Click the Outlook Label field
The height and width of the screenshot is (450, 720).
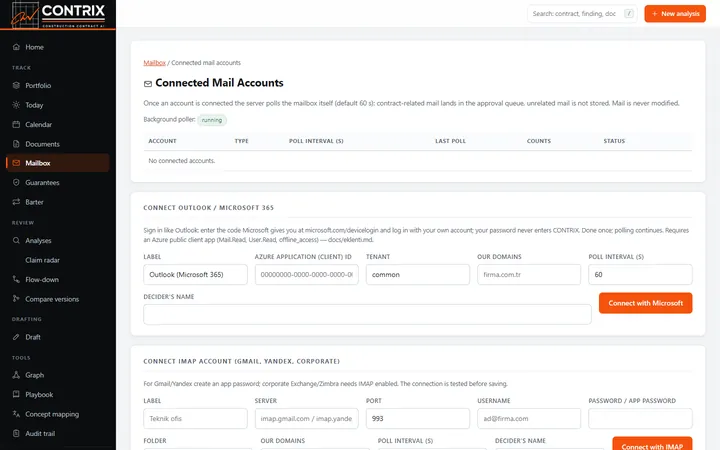click(195, 275)
